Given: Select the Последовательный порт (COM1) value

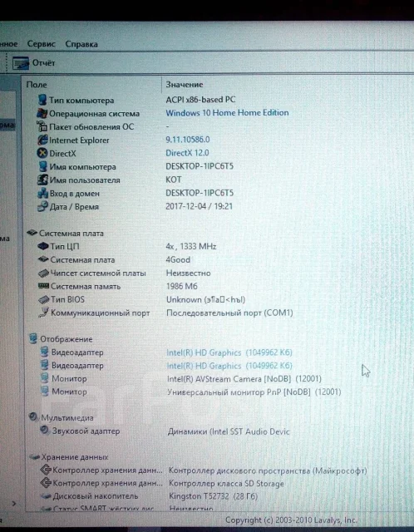Looking at the screenshot, I should (x=229, y=313).
